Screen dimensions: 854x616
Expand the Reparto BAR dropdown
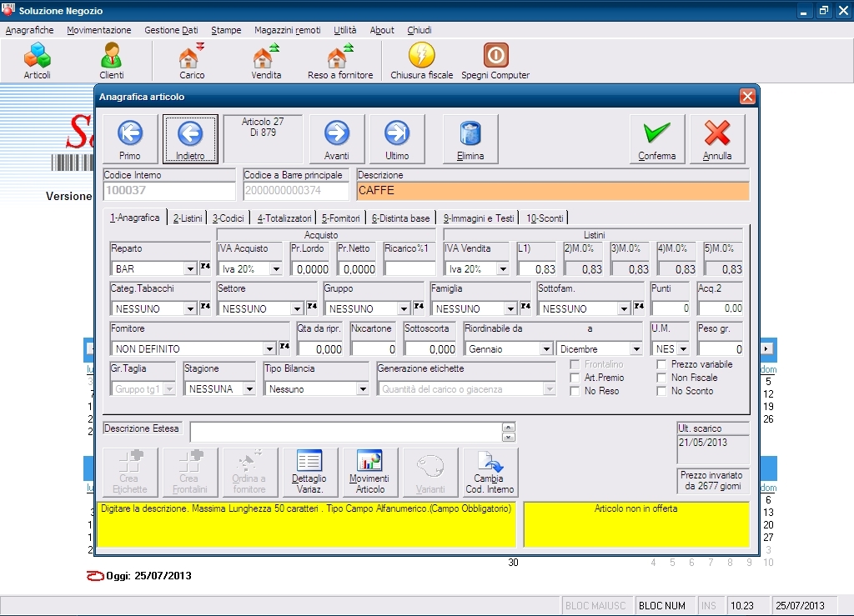[x=189, y=268]
